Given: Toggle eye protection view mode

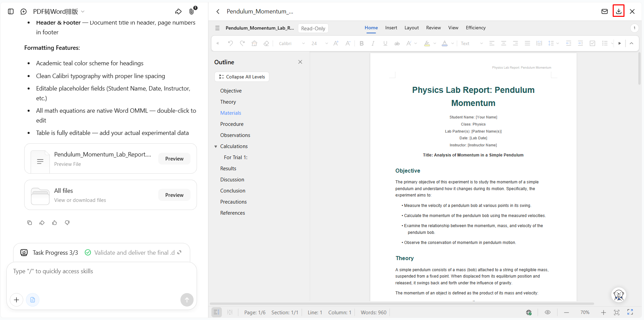Looking at the screenshot, I should click(548, 313).
